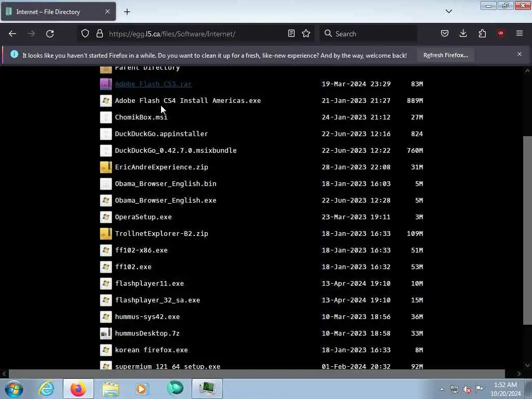Image resolution: width=532 pixels, height=399 pixels.
Task: Click the scroll down arrow of vertical scrollbar
Action: [527, 365]
